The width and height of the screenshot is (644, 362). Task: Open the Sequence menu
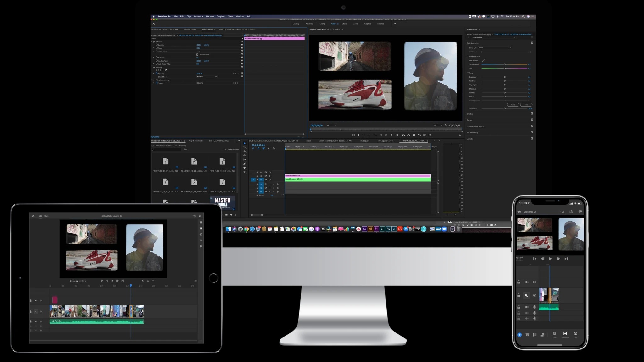[x=198, y=16]
